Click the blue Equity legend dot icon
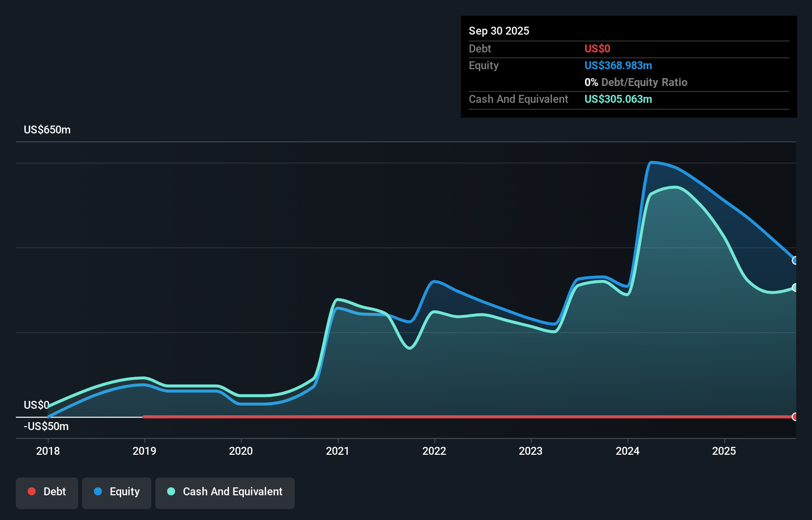The image size is (812, 520). tap(98, 491)
